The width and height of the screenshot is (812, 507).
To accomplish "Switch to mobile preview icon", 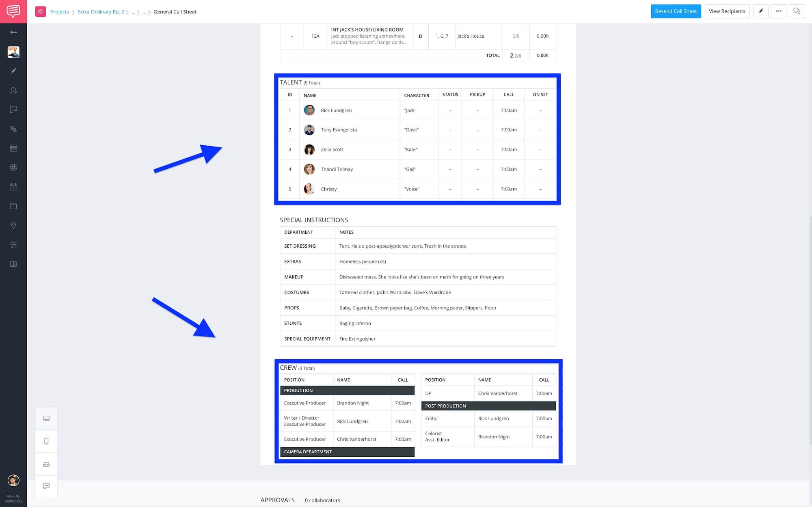I will point(46,441).
